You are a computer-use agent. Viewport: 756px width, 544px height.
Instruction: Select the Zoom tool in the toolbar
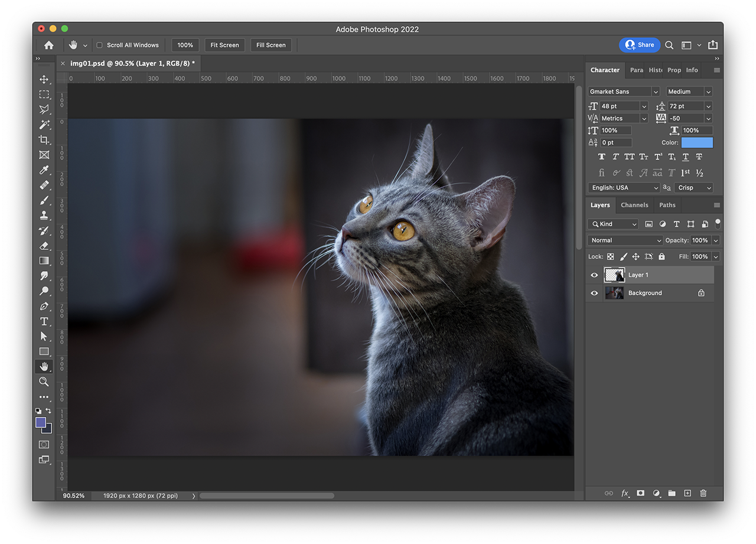pos(44,382)
